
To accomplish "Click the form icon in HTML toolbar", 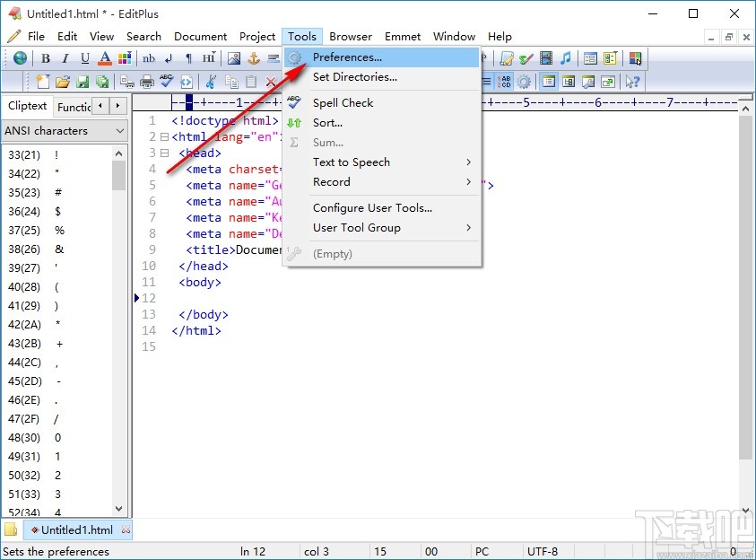I will 590,58.
